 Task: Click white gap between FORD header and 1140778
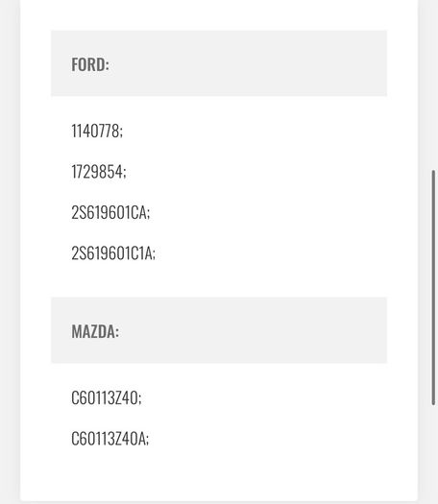219,108
